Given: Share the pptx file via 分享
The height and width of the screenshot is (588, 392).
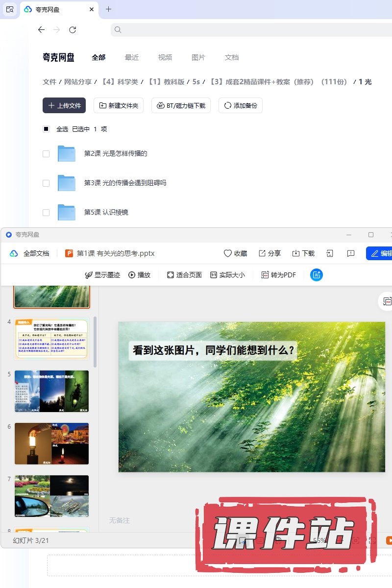Looking at the screenshot, I should pos(269,253).
